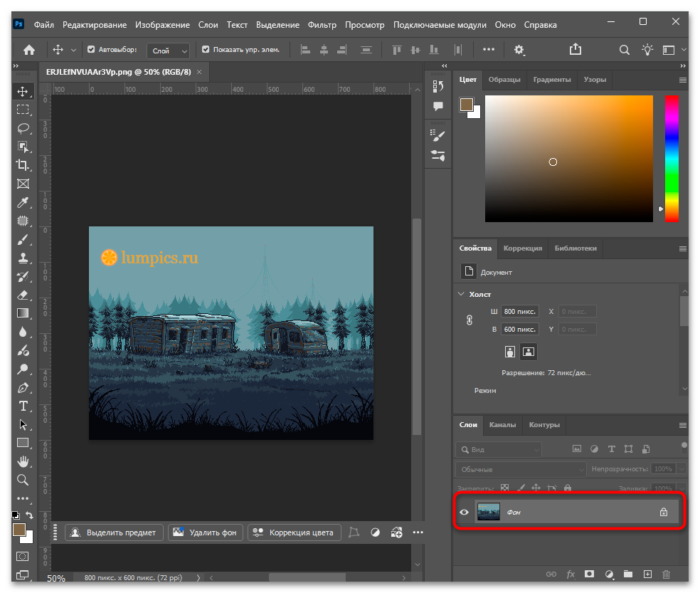Open the Фильтр menu
700x593 pixels.
[x=322, y=25]
